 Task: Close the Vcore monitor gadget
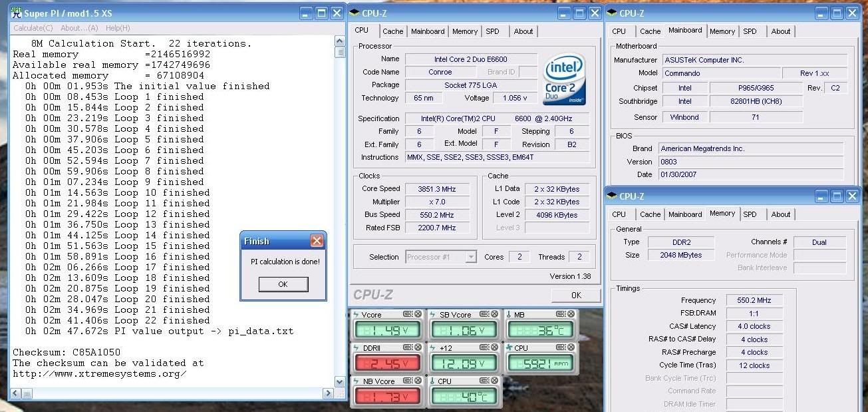coord(418,314)
